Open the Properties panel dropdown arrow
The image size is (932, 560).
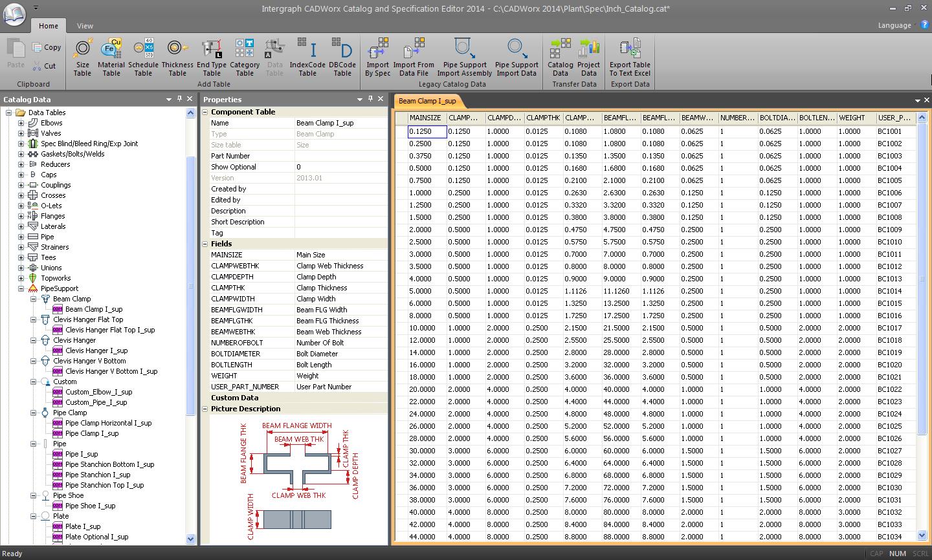360,99
